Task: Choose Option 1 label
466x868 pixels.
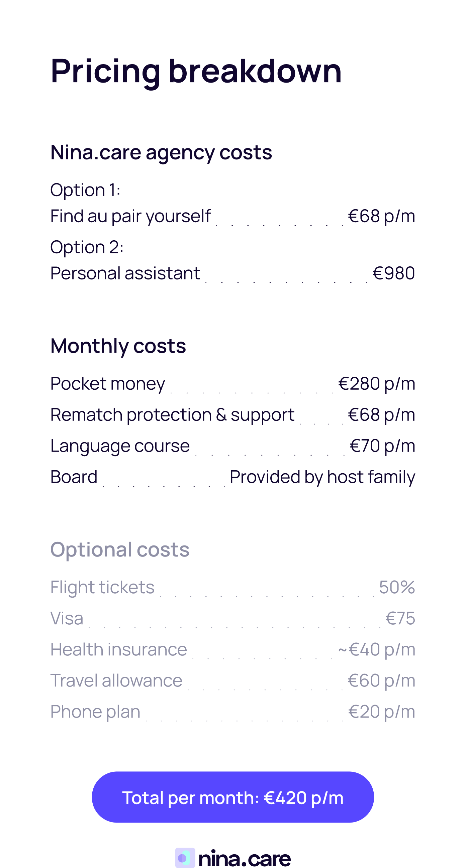Action: tap(85, 190)
